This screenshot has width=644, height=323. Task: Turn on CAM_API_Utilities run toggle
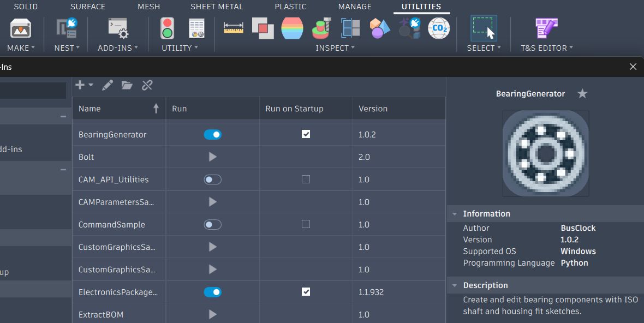(212, 180)
